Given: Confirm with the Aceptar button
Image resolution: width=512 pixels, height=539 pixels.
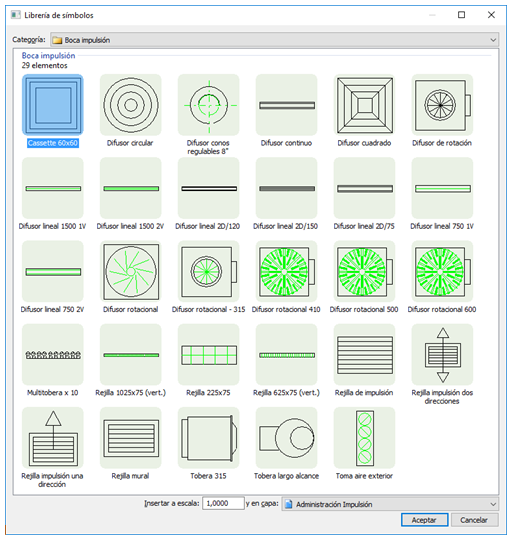Looking at the screenshot, I should [424, 520].
